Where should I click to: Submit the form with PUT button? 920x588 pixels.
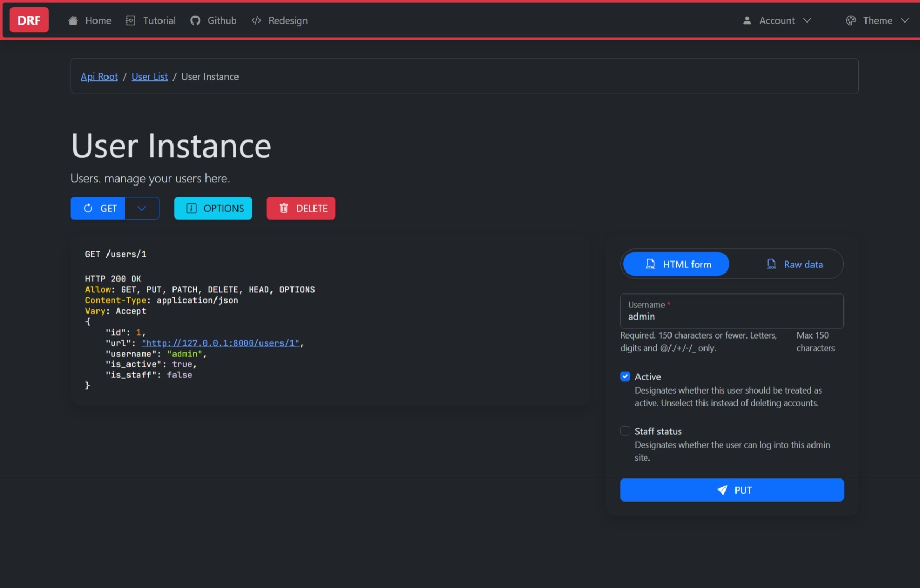(x=732, y=490)
